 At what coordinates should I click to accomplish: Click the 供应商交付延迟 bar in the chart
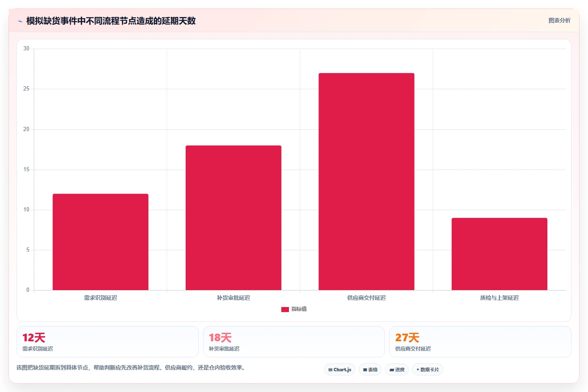366,181
